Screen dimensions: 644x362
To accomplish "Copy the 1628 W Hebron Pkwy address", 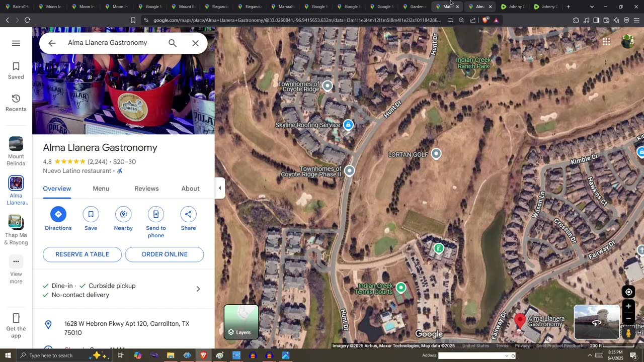I will [x=124, y=328].
